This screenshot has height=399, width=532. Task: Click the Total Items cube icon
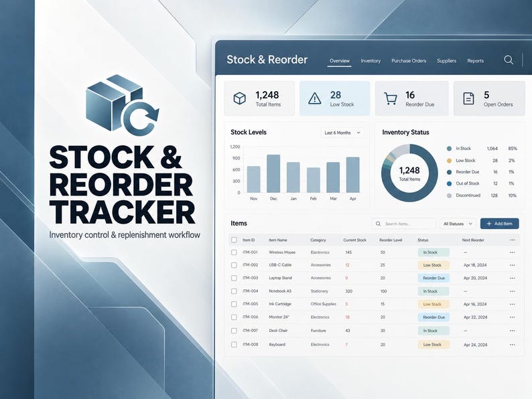240,98
